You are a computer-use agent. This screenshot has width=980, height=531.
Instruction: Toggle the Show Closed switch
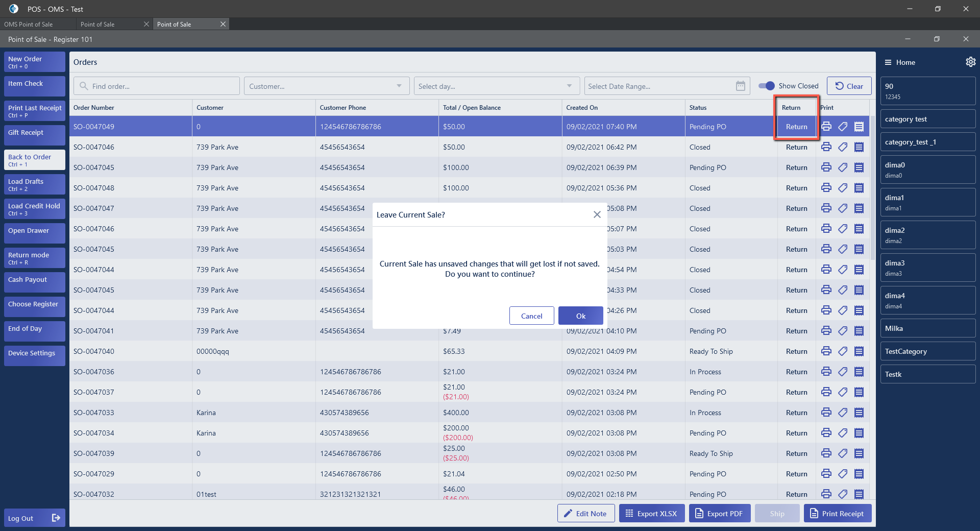tap(766, 86)
